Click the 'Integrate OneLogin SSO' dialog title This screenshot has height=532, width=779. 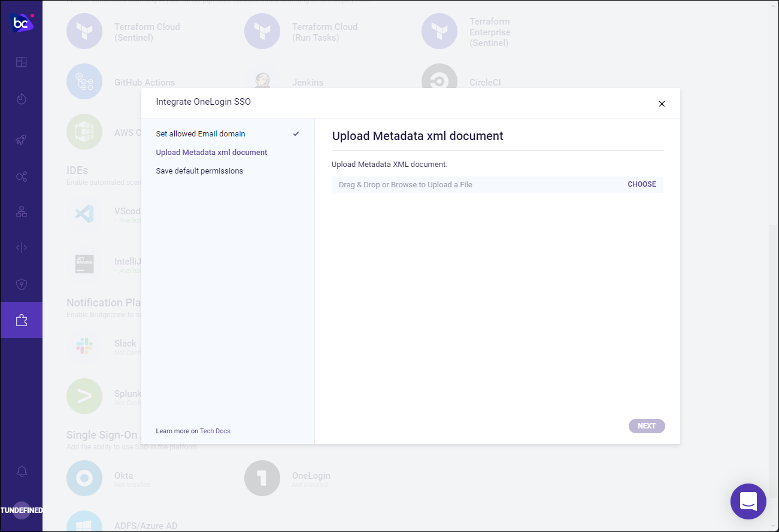pos(204,102)
